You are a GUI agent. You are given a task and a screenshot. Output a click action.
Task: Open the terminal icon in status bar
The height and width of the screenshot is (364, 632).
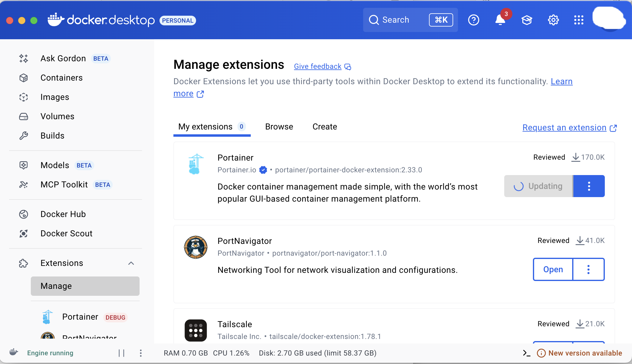[x=527, y=353]
